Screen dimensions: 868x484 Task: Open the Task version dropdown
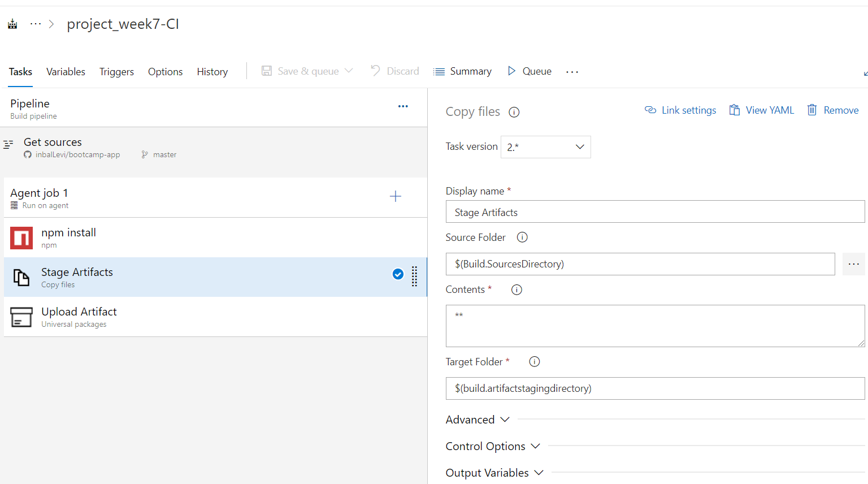[x=545, y=147]
